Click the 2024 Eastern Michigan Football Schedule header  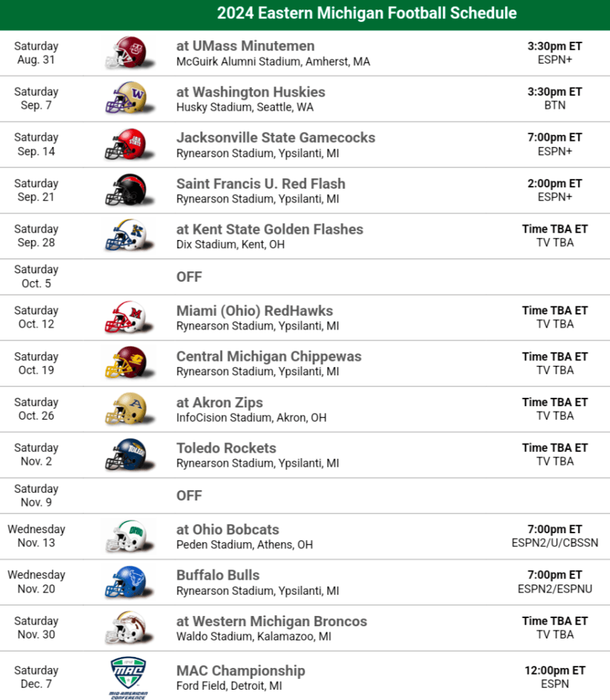coord(366,14)
